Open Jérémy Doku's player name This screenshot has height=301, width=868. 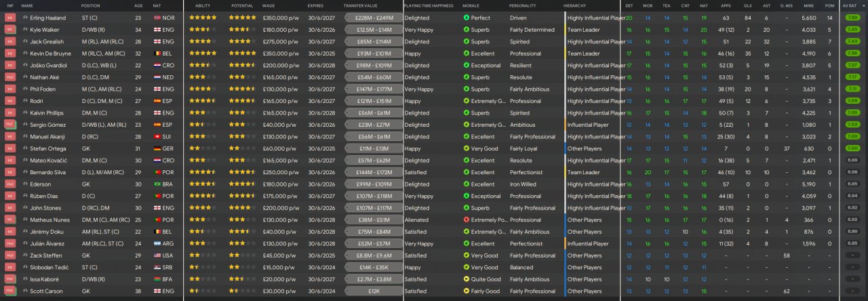pos(46,231)
